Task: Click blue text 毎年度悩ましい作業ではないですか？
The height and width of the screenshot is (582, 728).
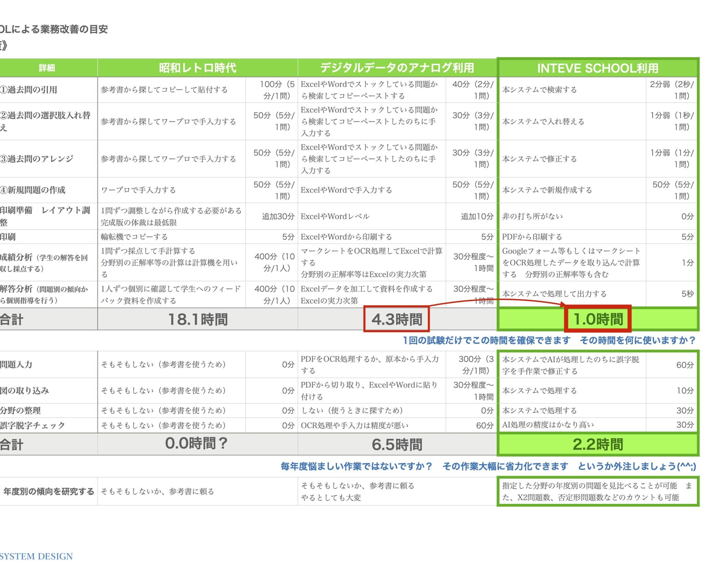Action: (x=356, y=466)
